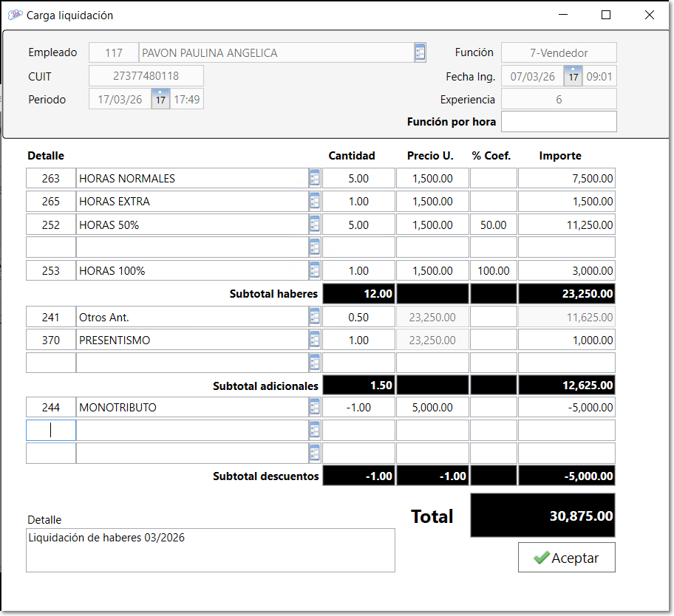Viewport: 674px width, 616px height.
Task: Open lookup icon on HORAS 100% row
Action: tap(314, 270)
